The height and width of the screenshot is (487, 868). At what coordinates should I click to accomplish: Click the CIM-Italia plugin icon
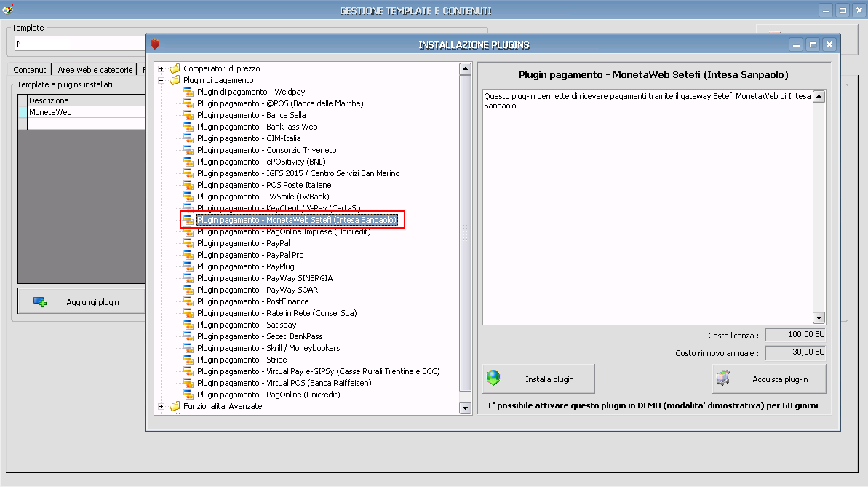coord(188,138)
